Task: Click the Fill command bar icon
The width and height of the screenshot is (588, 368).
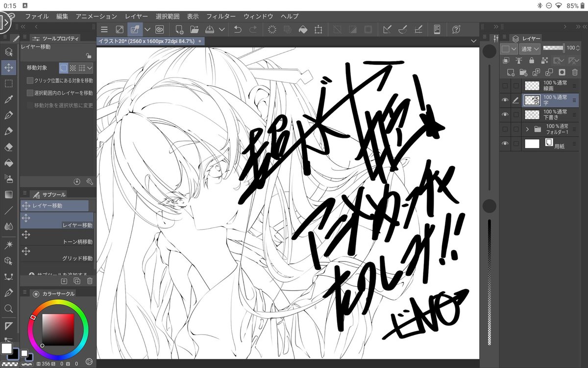Action: (303, 29)
